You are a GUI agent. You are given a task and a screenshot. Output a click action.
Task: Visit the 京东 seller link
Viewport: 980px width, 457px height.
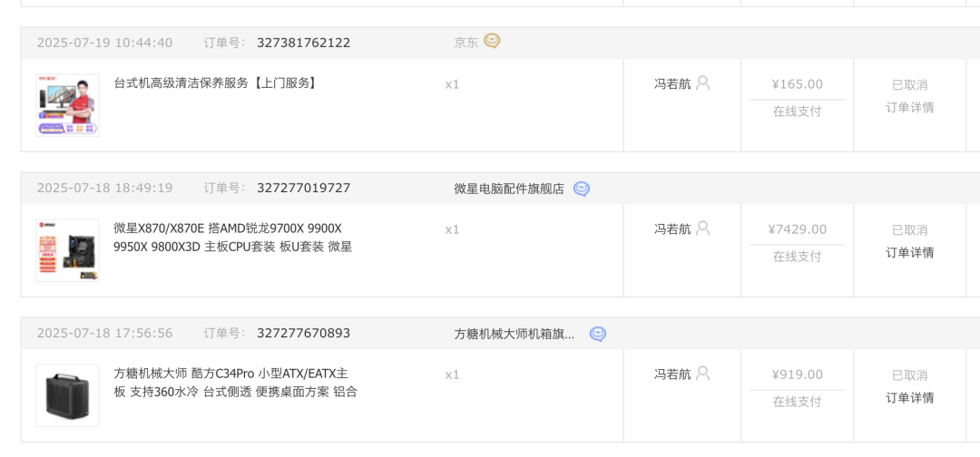point(465,42)
